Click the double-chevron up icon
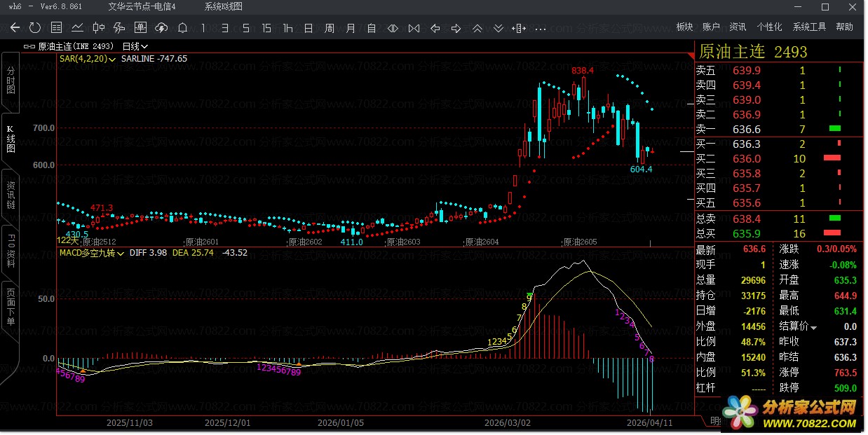Viewport: 868px width, 435px height. click(x=477, y=28)
